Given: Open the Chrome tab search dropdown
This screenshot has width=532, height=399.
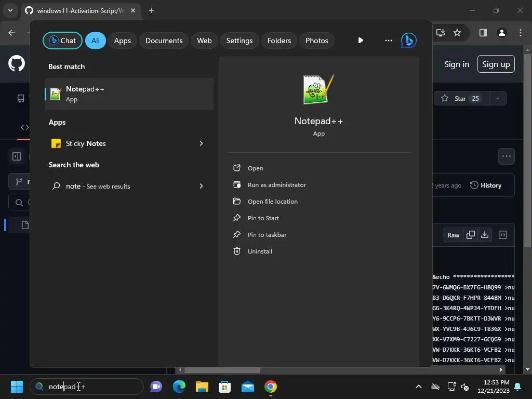Looking at the screenshot, I should (x=10, y=10).
